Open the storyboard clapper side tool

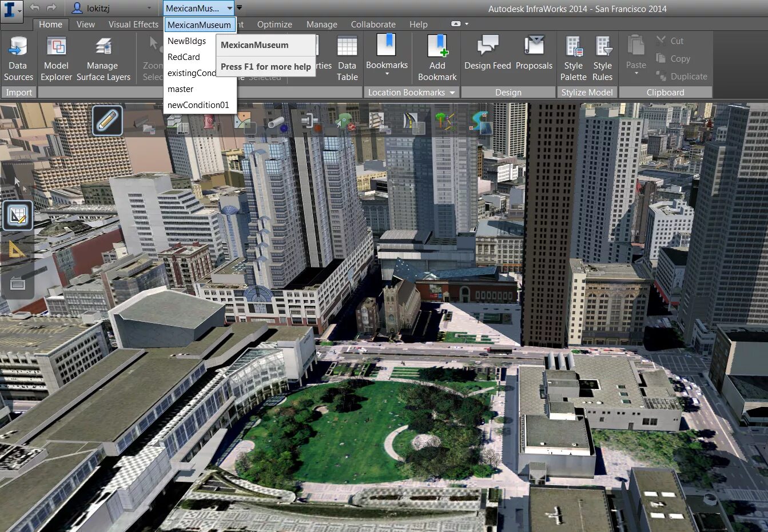click(x=18, y=283)
